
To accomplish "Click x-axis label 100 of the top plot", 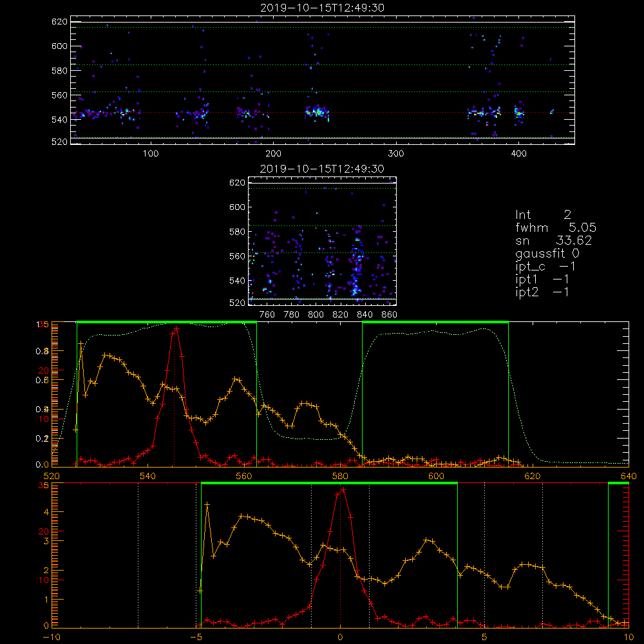I will tap(151, 154).
